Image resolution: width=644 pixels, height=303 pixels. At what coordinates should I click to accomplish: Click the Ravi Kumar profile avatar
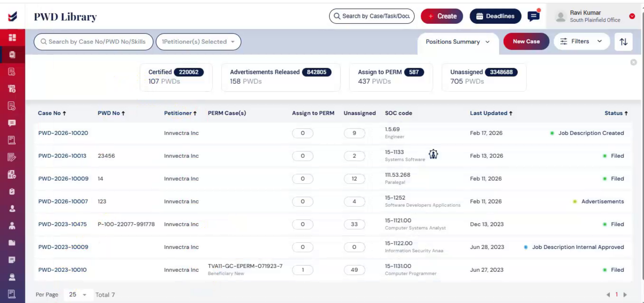[x=561, y=17]
